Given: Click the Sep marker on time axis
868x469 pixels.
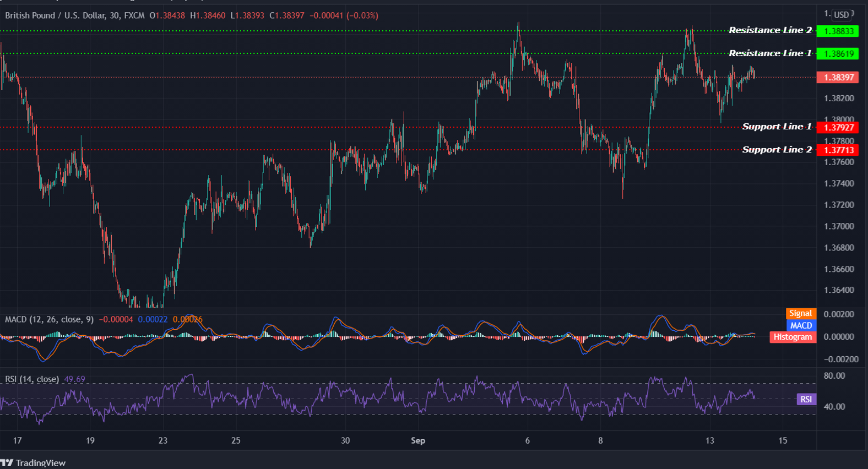Looking at the screenshot, I should click(418, 441).
